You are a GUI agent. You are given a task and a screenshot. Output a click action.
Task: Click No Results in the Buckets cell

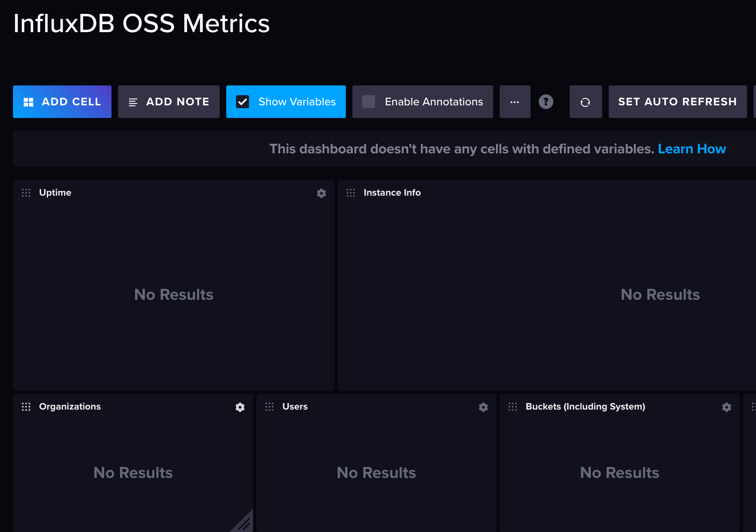pyautogui.click(x=620, y=473)
